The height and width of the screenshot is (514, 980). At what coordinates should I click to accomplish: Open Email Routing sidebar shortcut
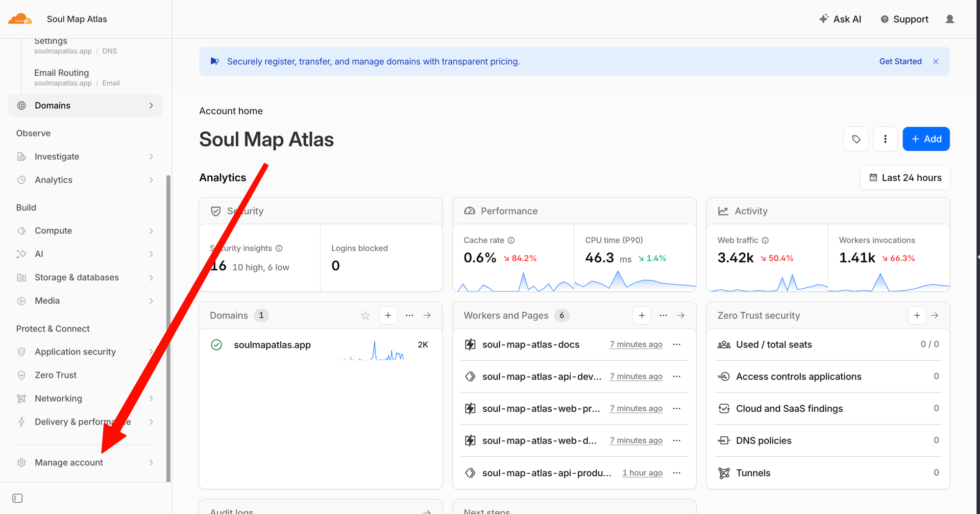[x=77, y=77]
